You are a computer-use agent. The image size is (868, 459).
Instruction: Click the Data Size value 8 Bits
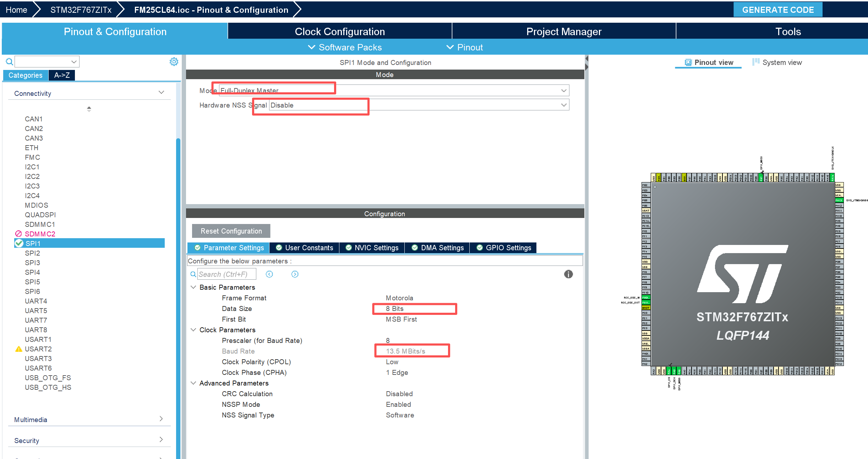394,308
